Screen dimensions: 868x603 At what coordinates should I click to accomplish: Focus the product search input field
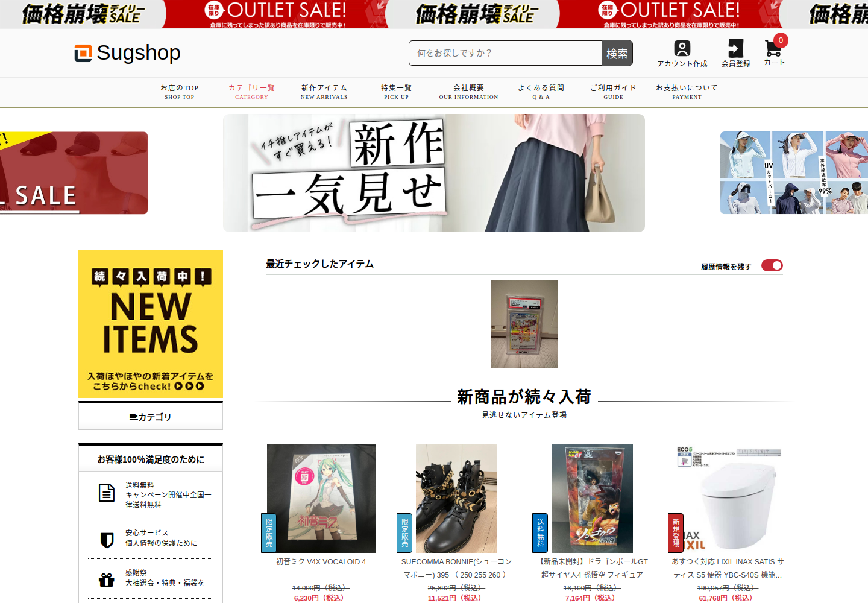(506, 53)
